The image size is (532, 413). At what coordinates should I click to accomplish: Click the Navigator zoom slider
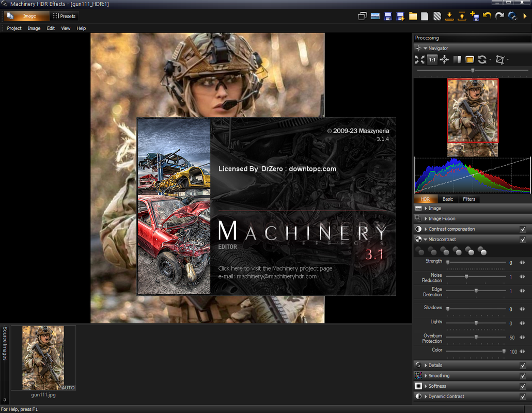click(x=472, y=70)
